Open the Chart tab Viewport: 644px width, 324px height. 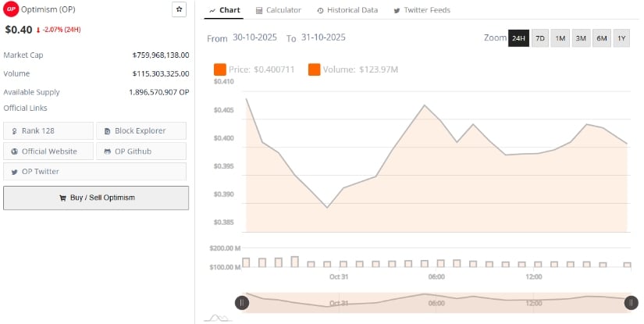[226, 10]
